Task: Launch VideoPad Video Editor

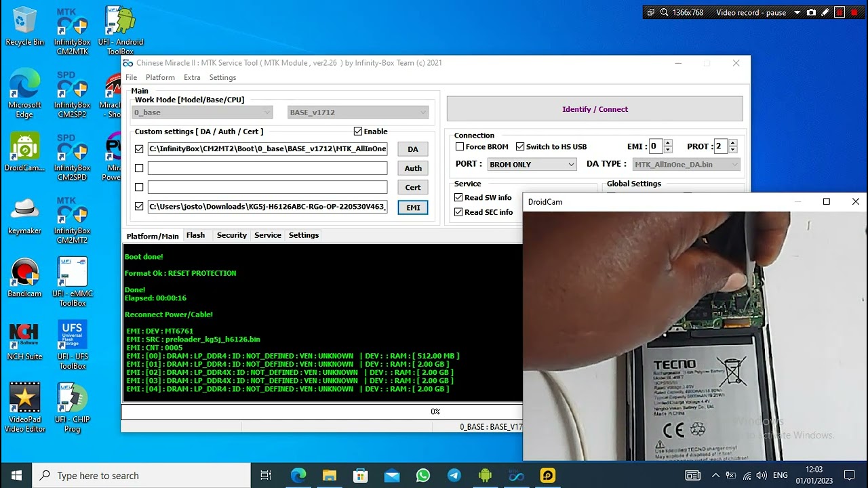Action: tap(24, 409)
